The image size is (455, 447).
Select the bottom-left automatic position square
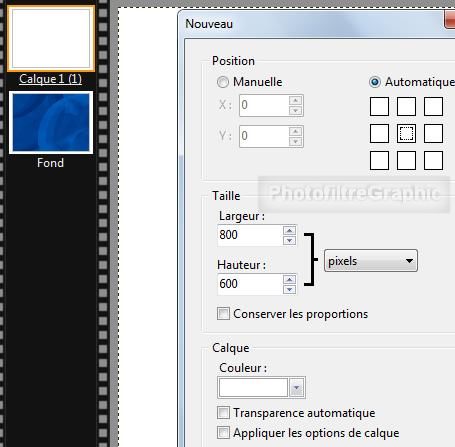[379, 160]
